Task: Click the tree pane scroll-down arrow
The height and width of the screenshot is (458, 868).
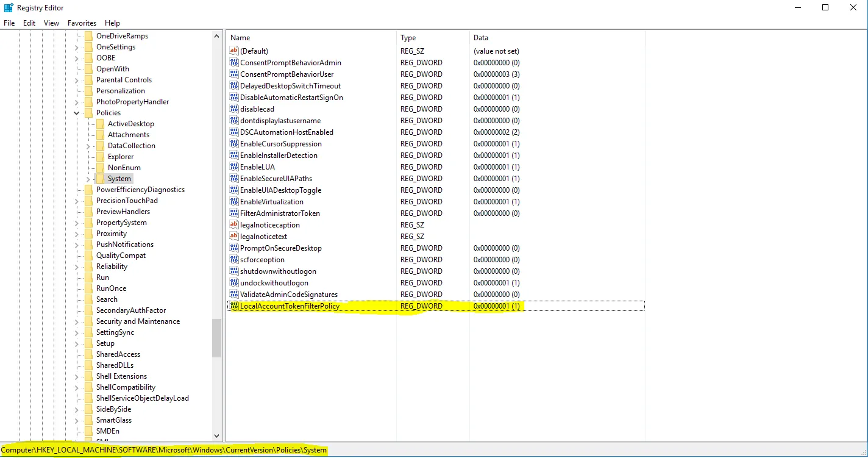Action: click(x=217, y=436)
